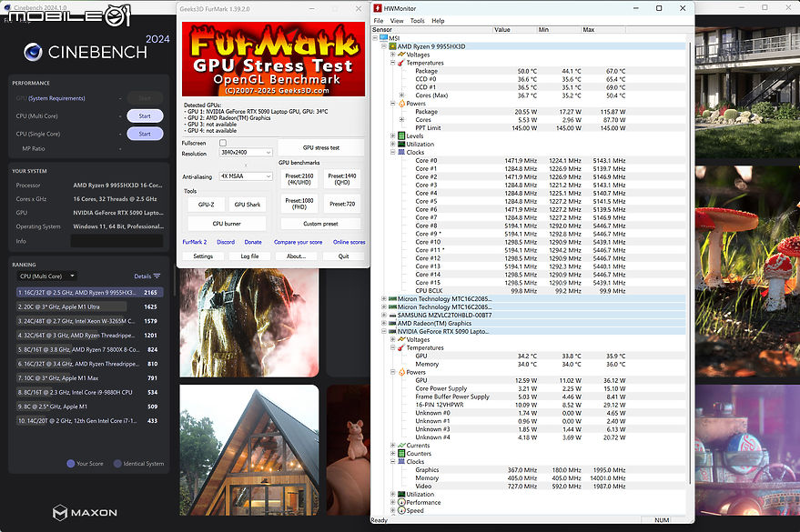Expand the SAMSUNG MZVLC2T0HBLD node
This screenshot has width=800, height=532.
coord(384,316)
